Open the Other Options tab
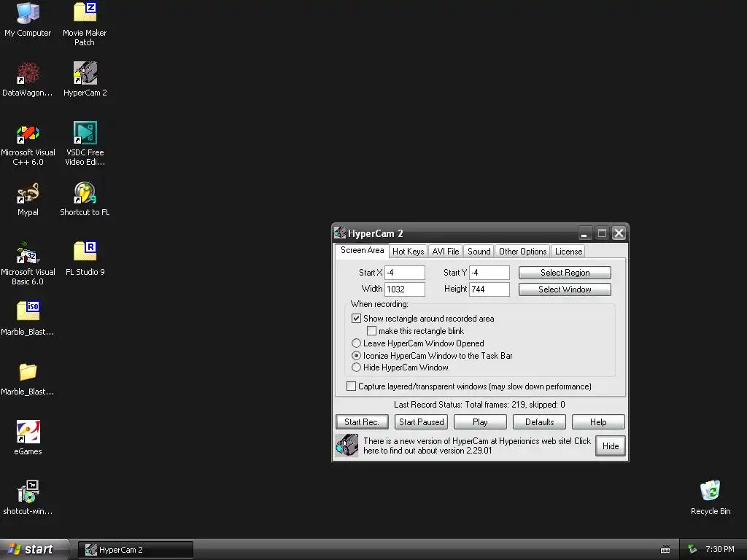This screenshot has width=747, height=560. (522, 252)
